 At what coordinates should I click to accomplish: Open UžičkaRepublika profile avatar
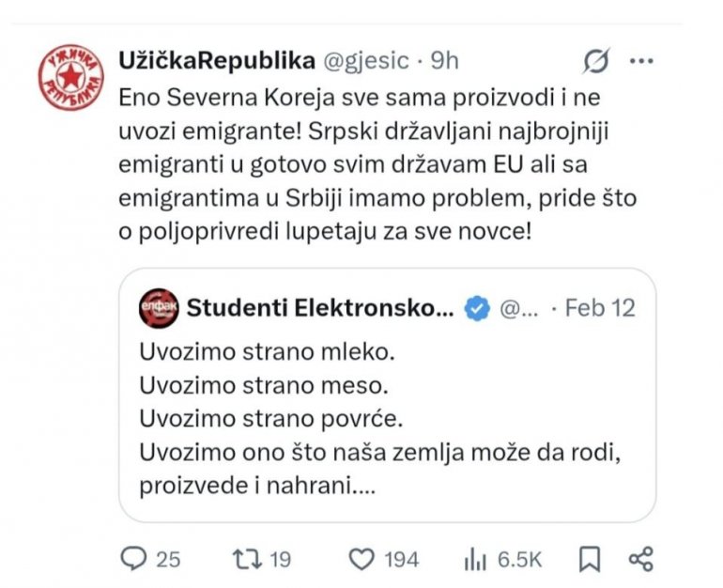(71, 77)
